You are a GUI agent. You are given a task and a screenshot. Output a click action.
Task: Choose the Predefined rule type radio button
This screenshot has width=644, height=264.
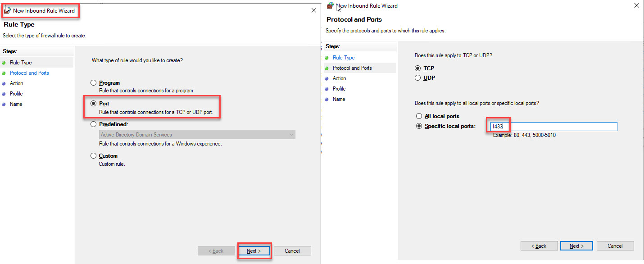(x=94, y=124)
